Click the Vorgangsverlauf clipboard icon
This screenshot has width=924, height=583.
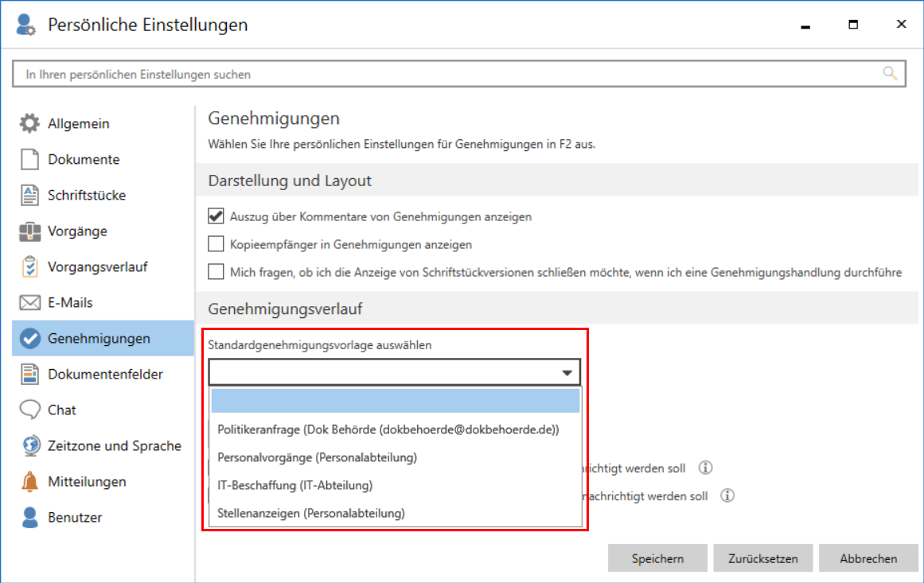(29, 266)
